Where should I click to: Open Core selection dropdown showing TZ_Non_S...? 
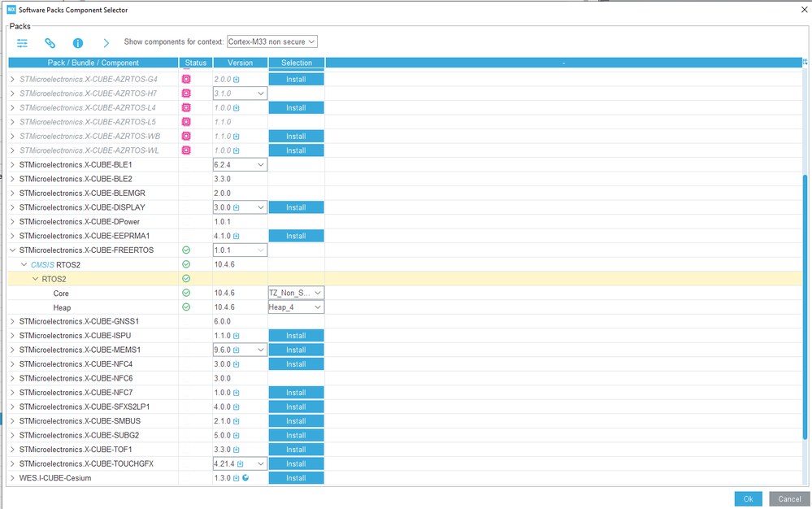(x=296, y=293)
